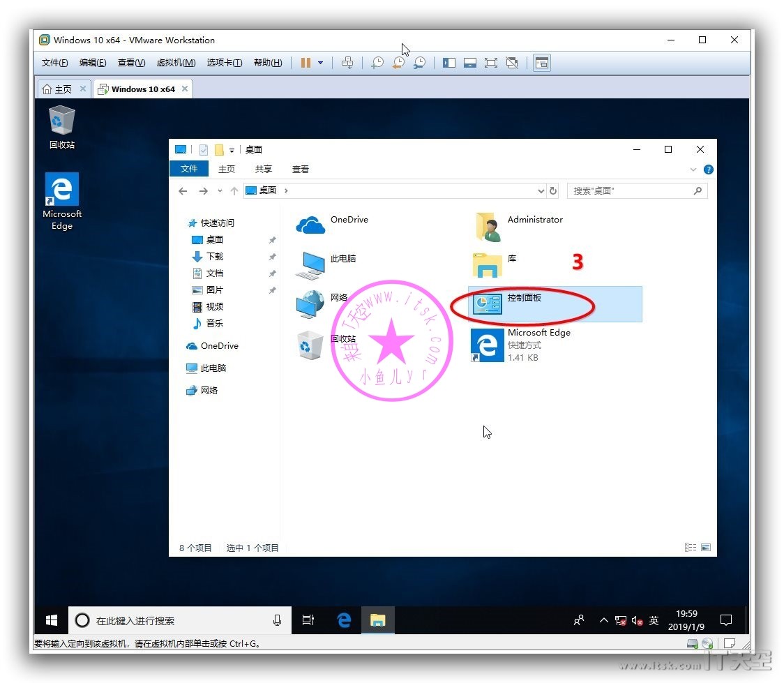Send Ctrl+Alt+Del to the virtual machine
This screenshot has height=683, width=784.
tap(347, 63)
